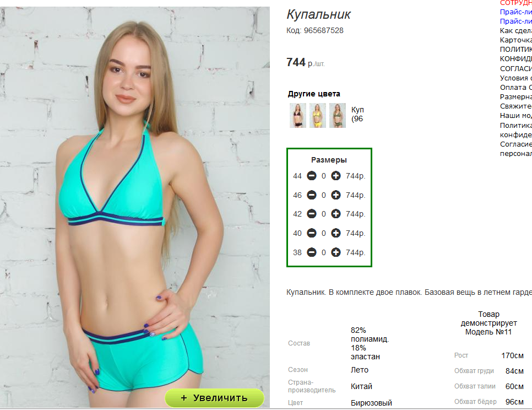Decrease quantity for size 42
This screenshot has width=532, height=410.
coord(312,214)
